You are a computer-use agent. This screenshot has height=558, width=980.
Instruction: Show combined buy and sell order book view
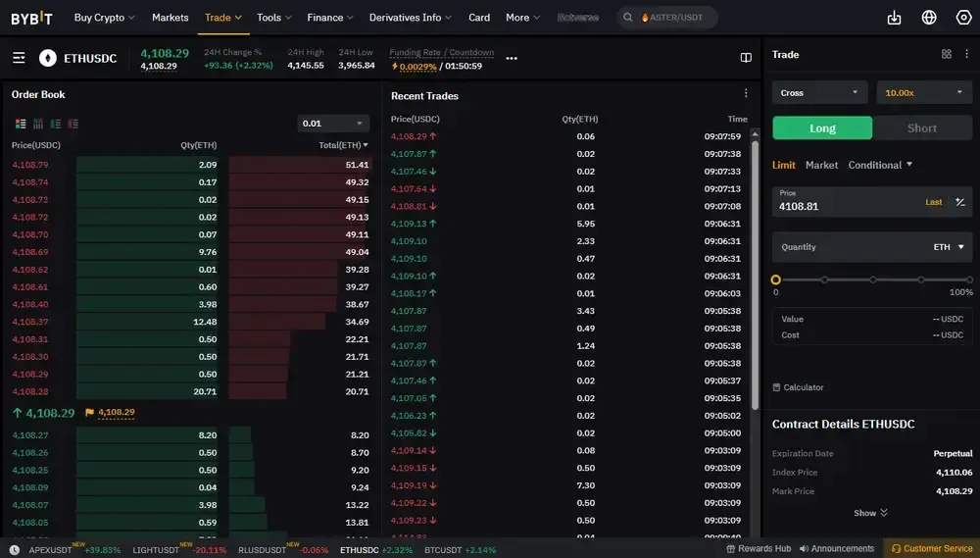click(21, 124)
